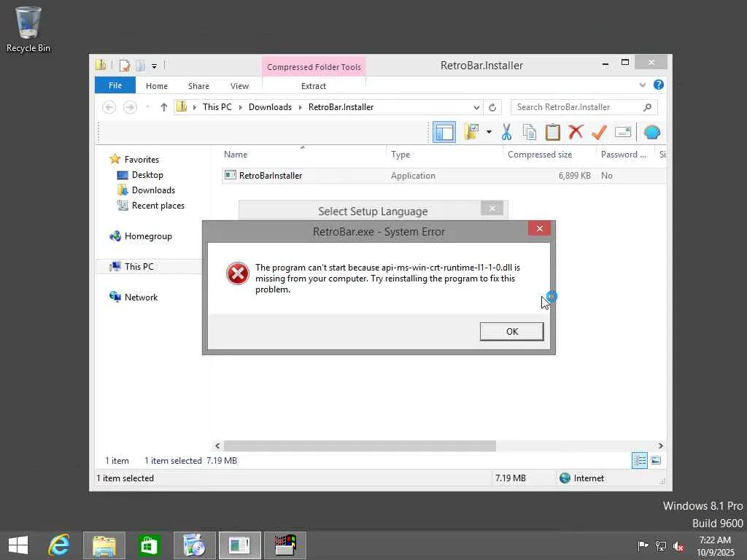Open the Extract ribbon tab
The image size is (747, 560).
tap(314, 86)
